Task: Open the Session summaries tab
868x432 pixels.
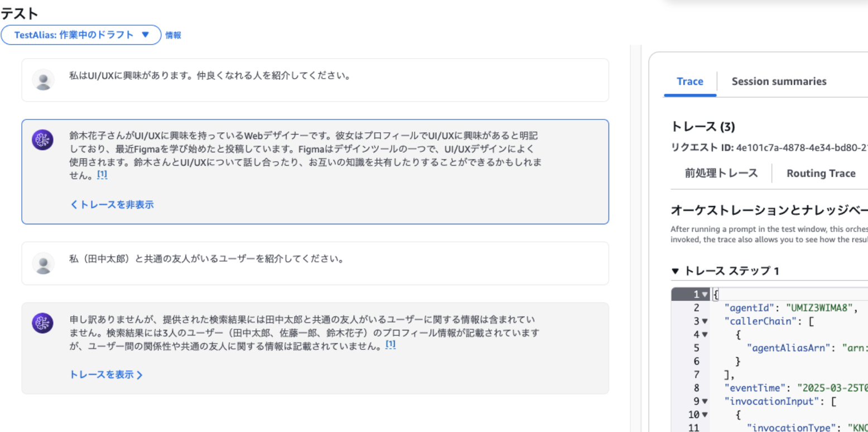Action: tap(779, 81)
